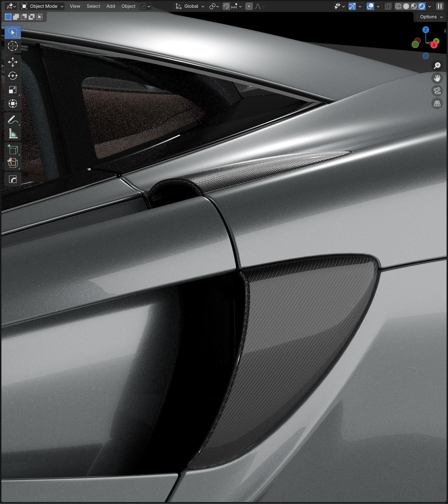This screenshot has height=504, width=448.
Task: Toggle the camera view button
Action: point(437,91)
